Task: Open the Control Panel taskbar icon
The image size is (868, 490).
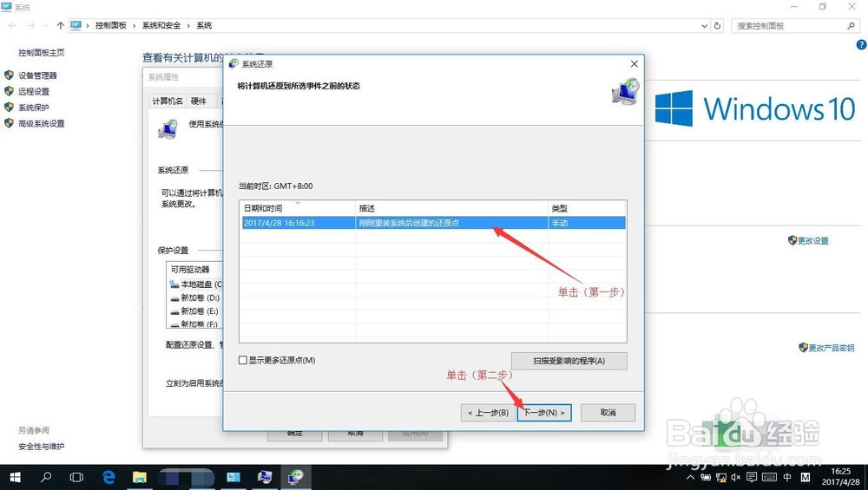Action: point(233,477)
